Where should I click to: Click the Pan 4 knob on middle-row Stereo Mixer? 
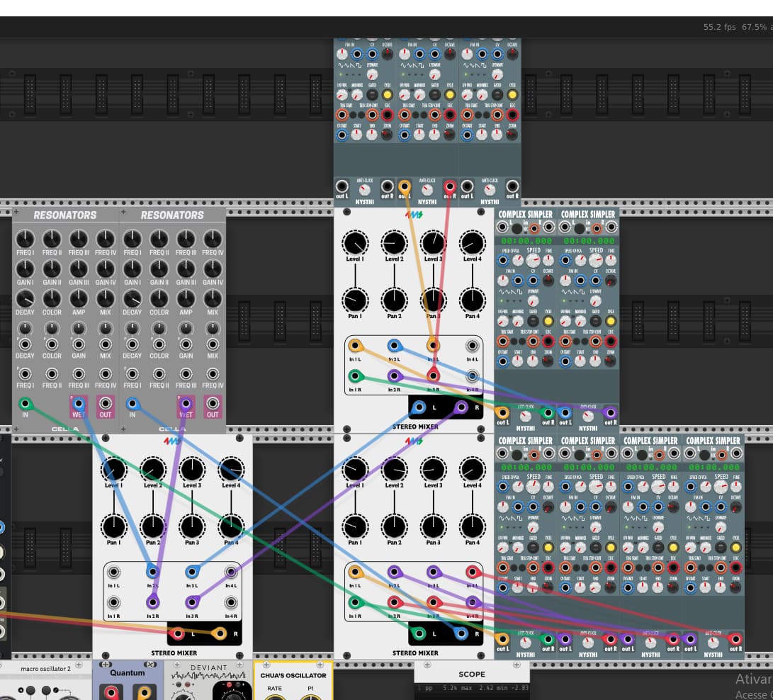(x=471, y=299)
